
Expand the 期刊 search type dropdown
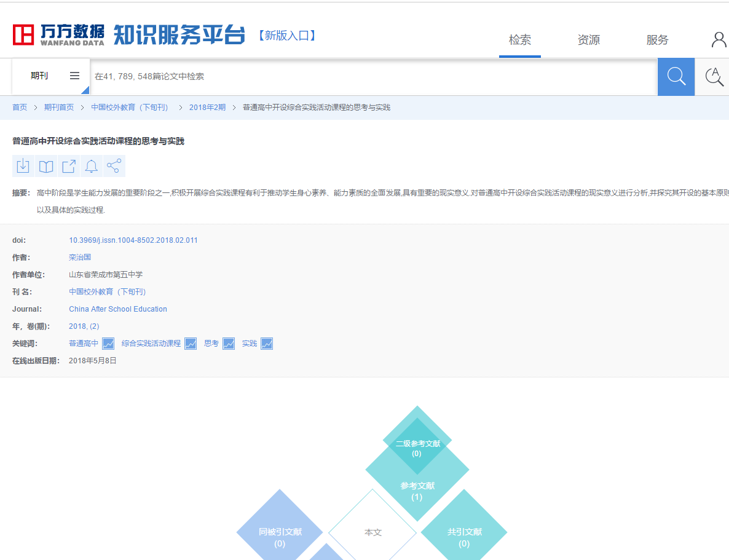click(x=50, y=76)
